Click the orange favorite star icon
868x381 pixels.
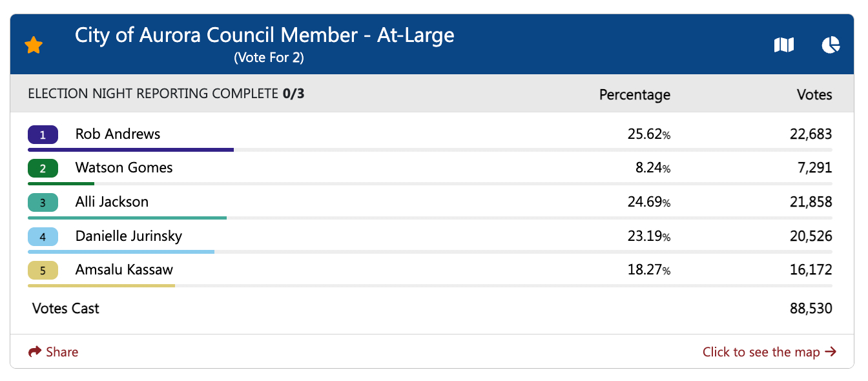click(34, 45)
